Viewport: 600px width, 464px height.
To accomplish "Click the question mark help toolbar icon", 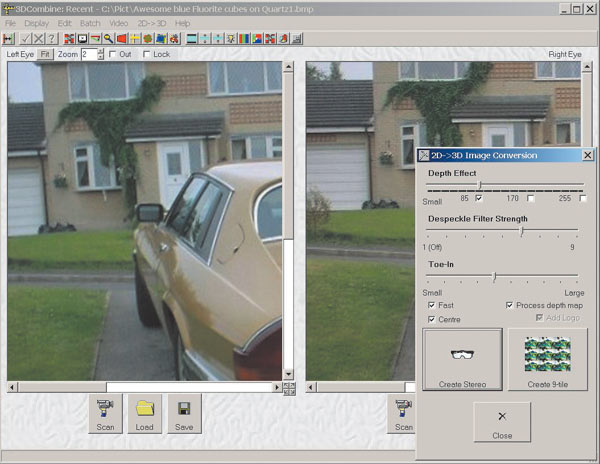I will (51, 38).
